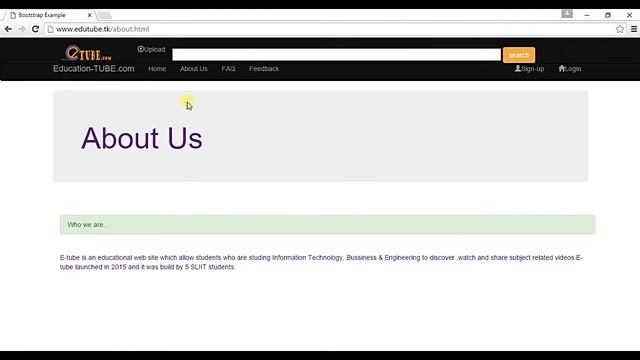Open About Us nav item

[x=194, y=69]
